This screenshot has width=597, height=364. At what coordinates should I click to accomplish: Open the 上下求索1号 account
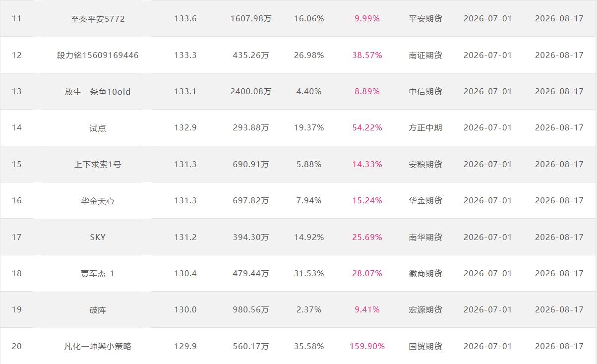click(x=98, y=164)
